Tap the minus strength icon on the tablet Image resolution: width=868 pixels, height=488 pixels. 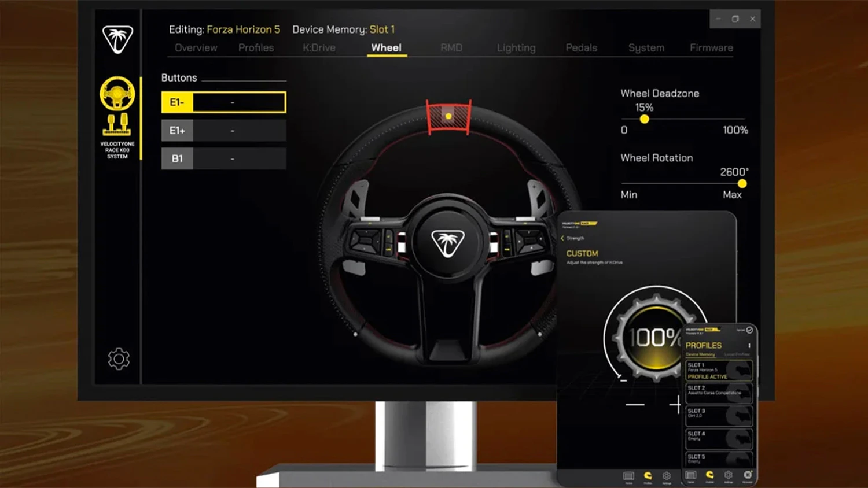tap(635, 404)
